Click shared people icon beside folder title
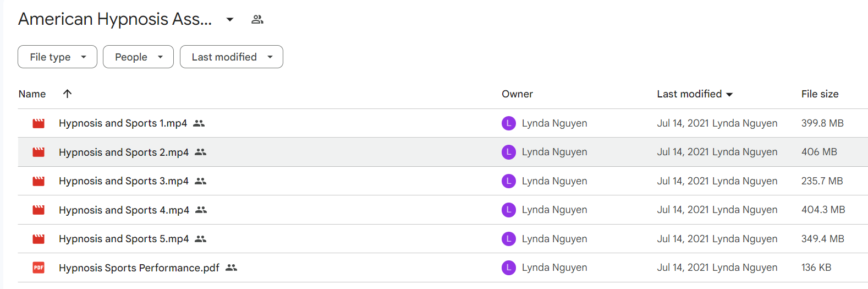Image resolution: width=868 pixels, height=289 pixels. point(257,20)
